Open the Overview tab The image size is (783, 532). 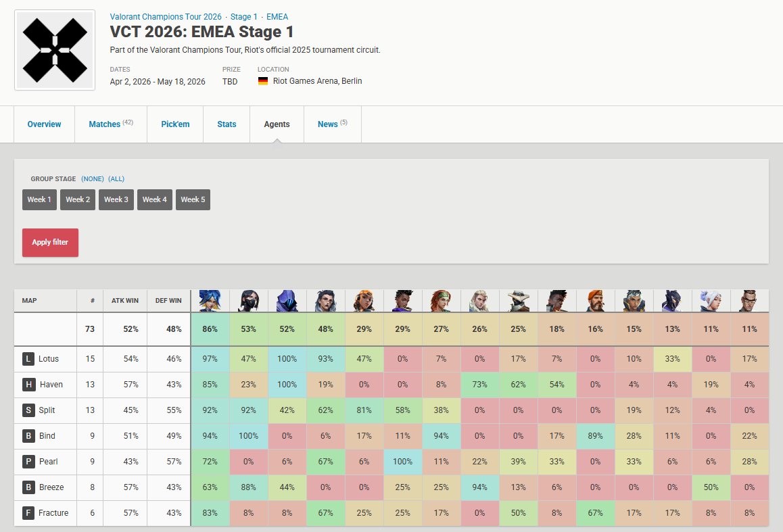coord(45,124)
